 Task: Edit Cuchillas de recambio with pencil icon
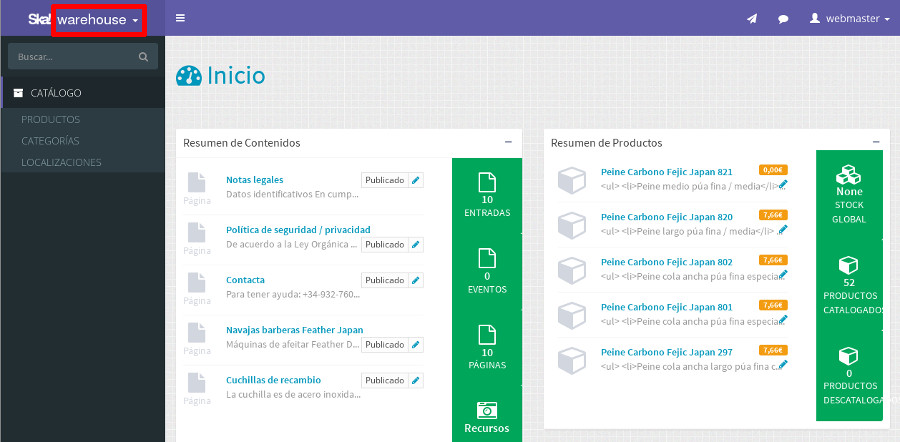[416, 381]
